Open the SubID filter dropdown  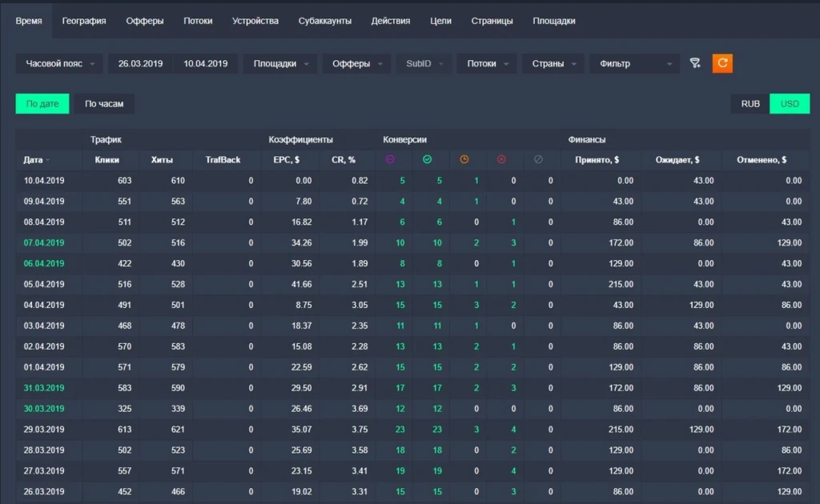coord(424,63)
